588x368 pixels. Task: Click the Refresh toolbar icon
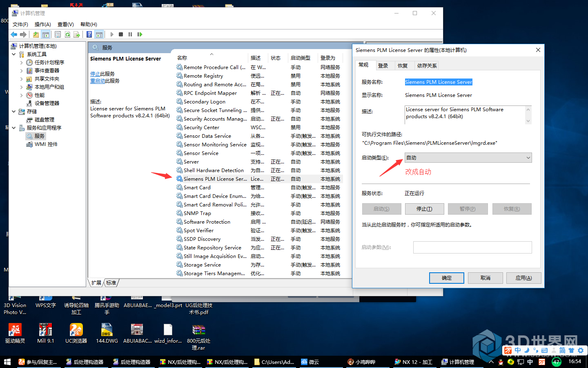(67, 35)
